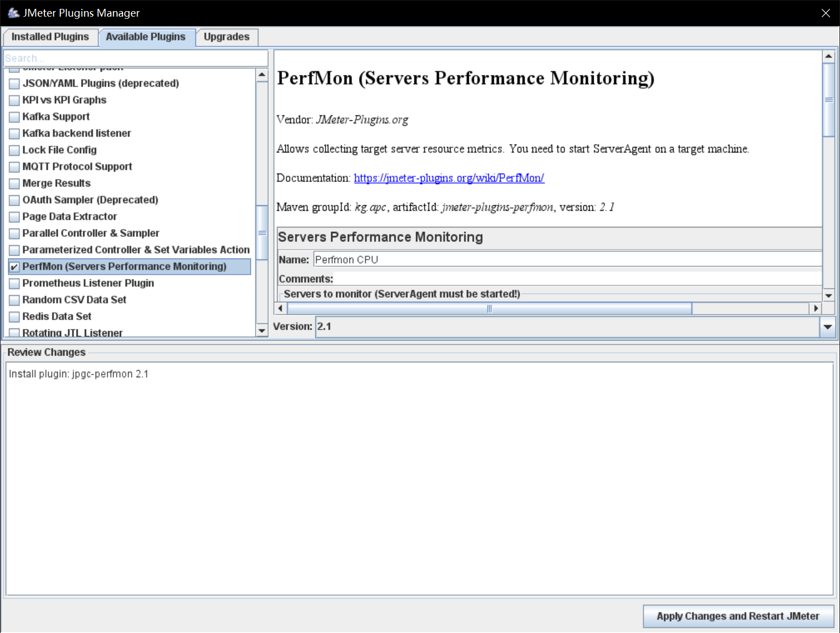Click Apply Changes and Restart JMeter
840x633 pixels.
(737, 616)
